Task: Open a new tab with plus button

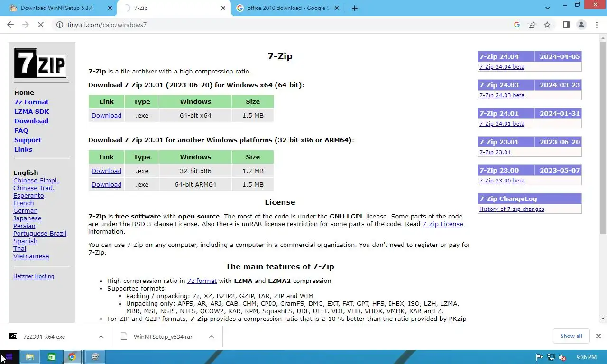Action: pos(354,8)
